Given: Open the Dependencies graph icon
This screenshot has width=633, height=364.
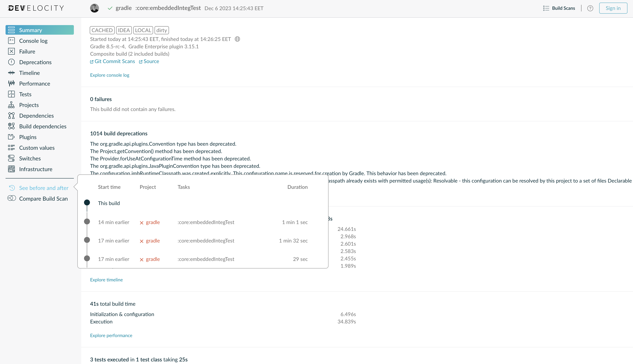Looking at the screenshot, I should [11, 115].
